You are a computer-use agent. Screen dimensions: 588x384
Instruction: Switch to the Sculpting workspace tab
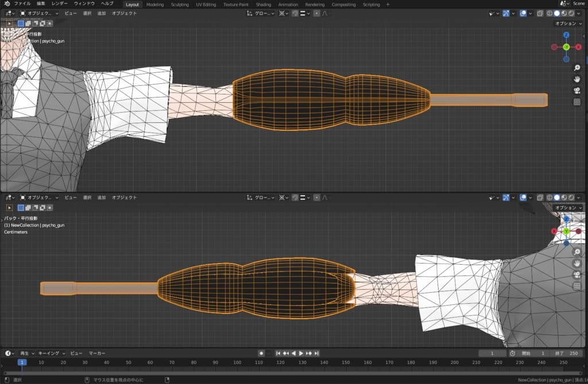(x=180, y=5)
